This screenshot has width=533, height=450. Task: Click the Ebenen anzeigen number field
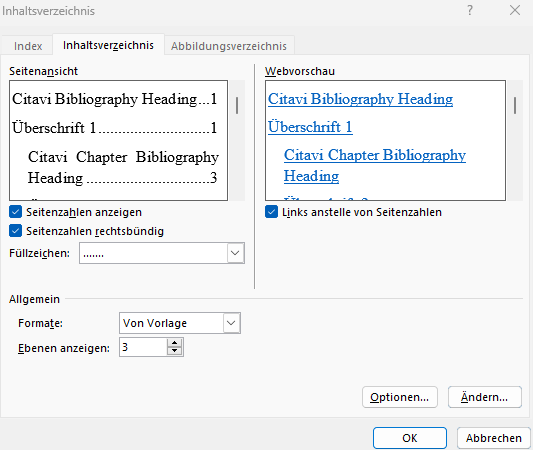pos(143,347)
